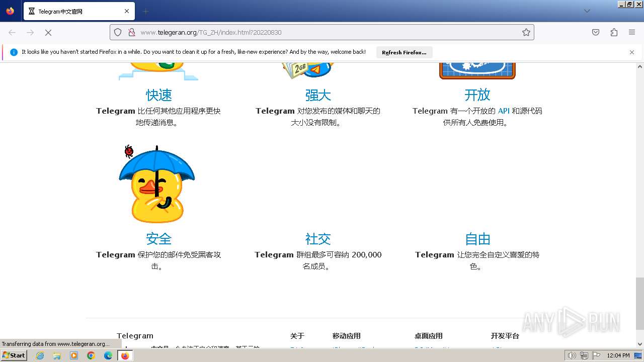Go forward to next page
This screenshot has height=362, width=644.
[x=30, y=32]
